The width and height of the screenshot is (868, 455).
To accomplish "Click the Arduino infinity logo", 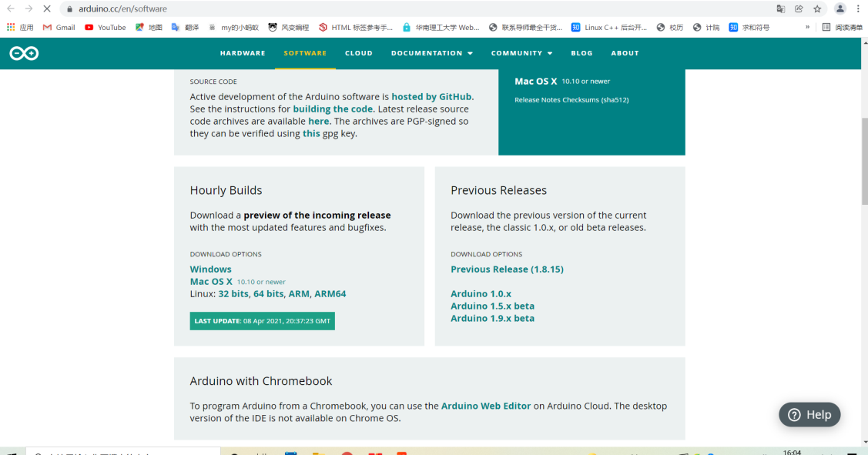I will (24, 53).
